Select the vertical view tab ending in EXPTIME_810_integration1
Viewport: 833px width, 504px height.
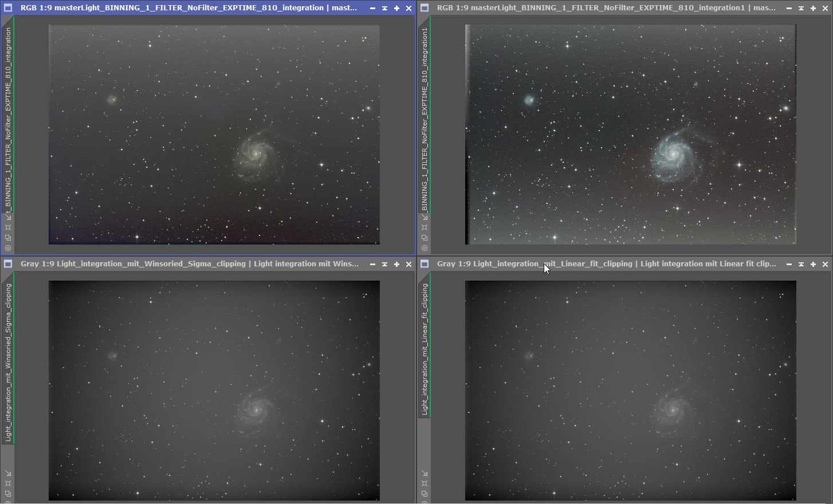tap(425, 115)
